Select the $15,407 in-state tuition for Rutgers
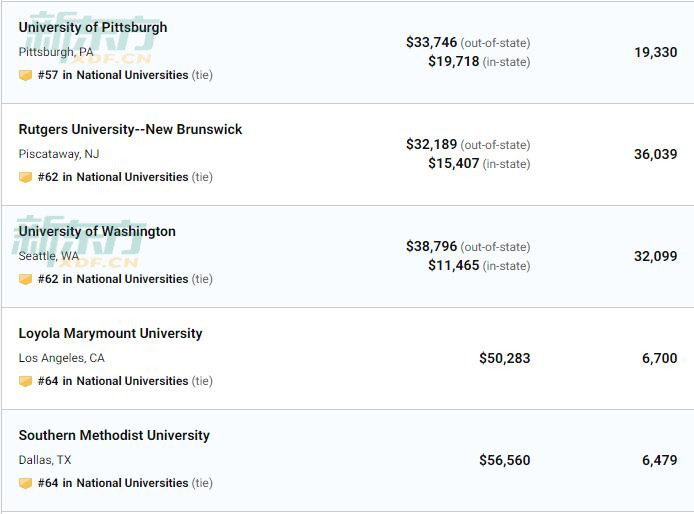This screenshot has width=694, height=514. [454, 163]
